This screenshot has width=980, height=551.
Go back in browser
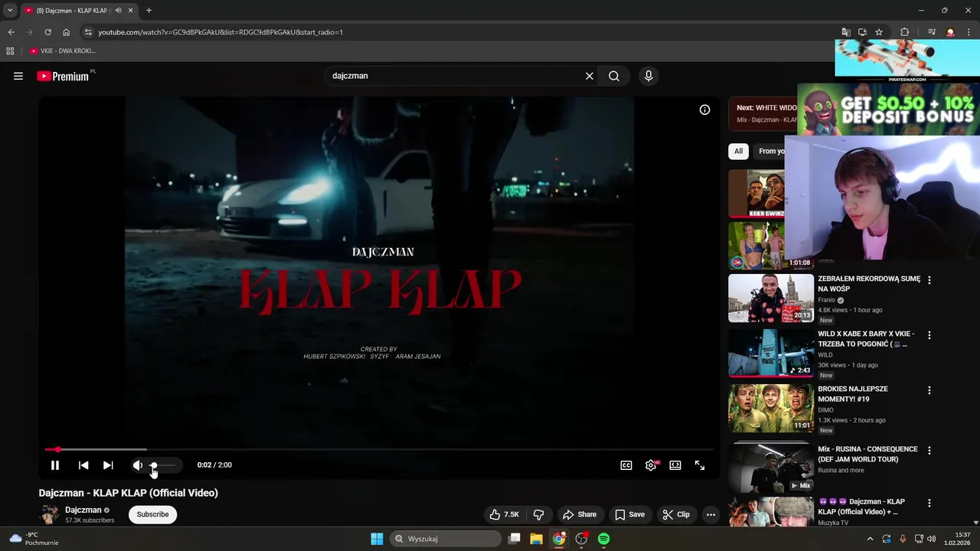pyautogui.click(x=11, y=32)
